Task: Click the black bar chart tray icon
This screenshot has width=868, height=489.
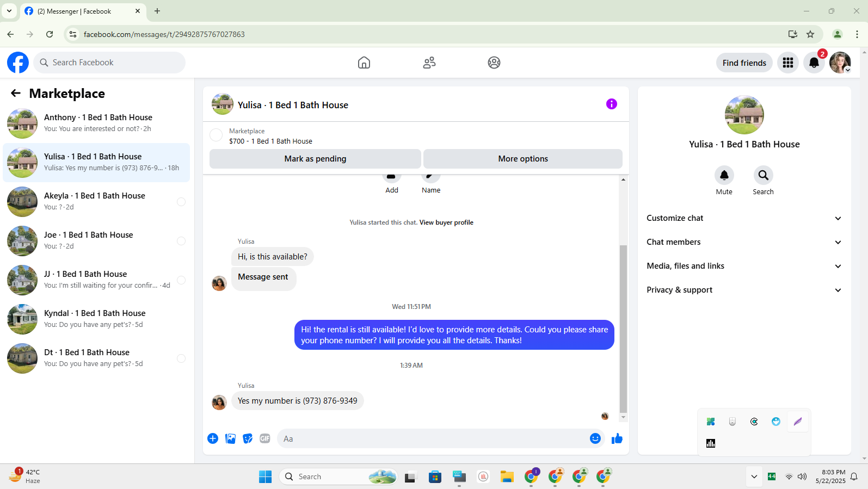Action: coord(711,443)
